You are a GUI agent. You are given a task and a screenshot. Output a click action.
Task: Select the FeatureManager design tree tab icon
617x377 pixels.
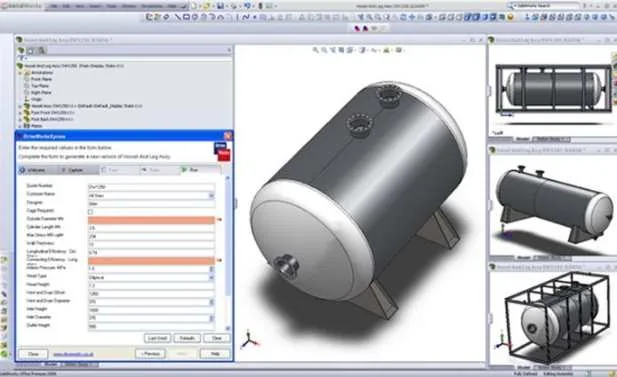20,50
